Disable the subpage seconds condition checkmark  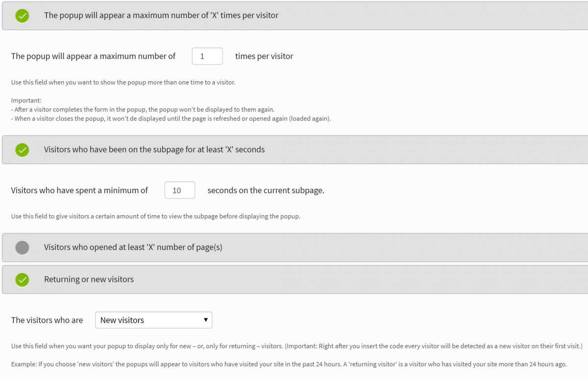[x=22, y=150]
